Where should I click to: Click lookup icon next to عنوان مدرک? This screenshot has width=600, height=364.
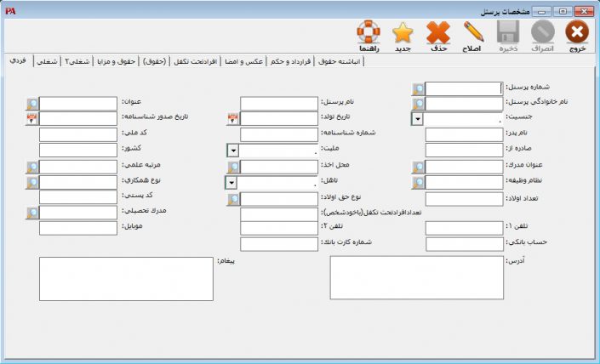coord(418,167)
